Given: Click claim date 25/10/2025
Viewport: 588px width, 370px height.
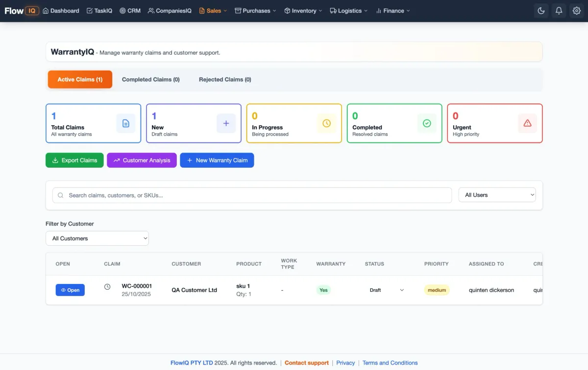Looking at the screenshot, I should tap(136, 294).
